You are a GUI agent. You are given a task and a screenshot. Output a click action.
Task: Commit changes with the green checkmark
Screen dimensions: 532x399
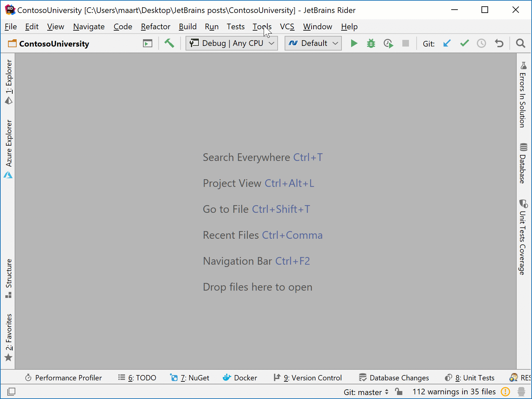(464, 43)
